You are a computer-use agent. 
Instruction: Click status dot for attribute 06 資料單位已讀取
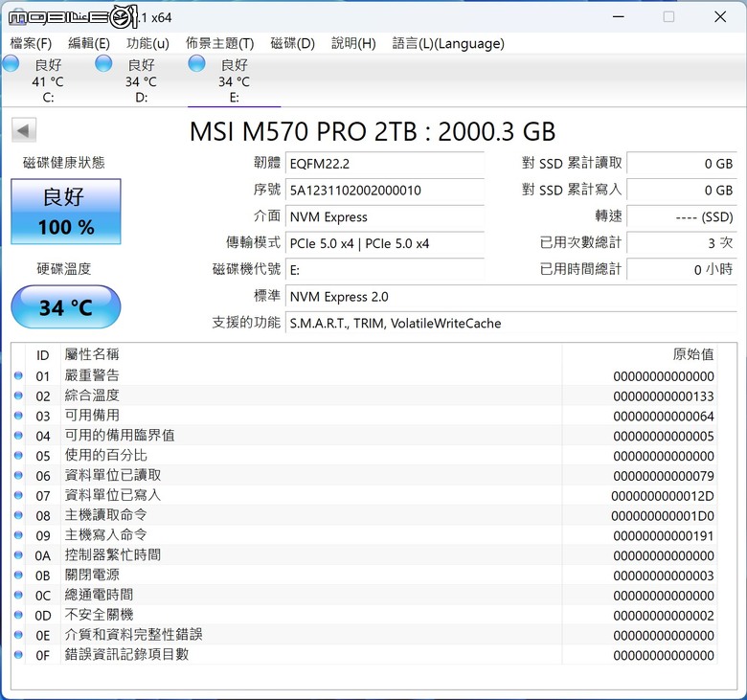(18, 475)
